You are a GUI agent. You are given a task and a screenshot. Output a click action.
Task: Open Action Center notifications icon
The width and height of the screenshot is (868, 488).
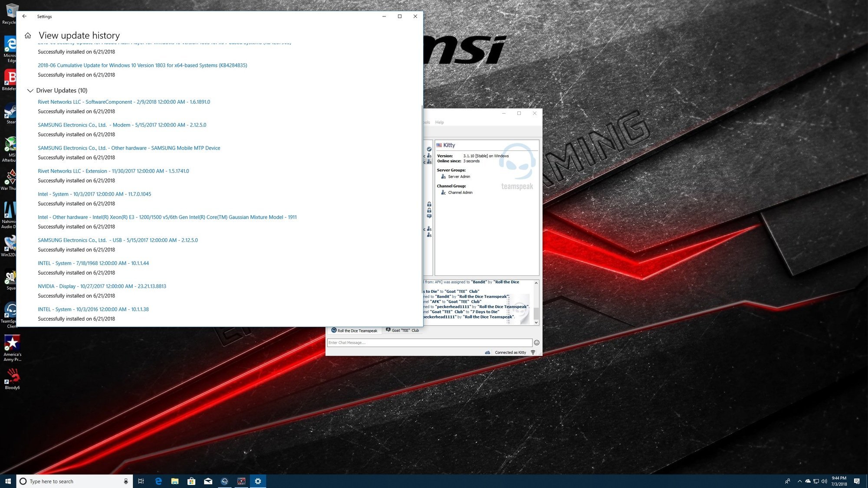(x=857, y=481)
